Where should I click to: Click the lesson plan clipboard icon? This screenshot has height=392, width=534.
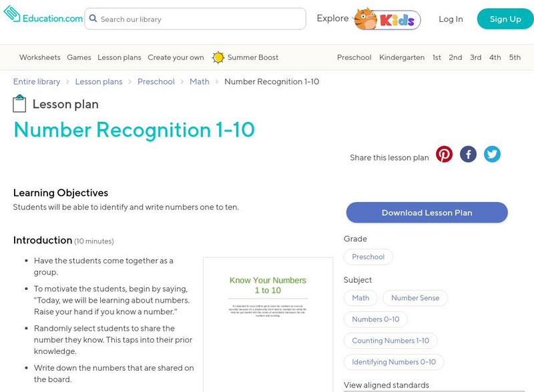(19, 104)
